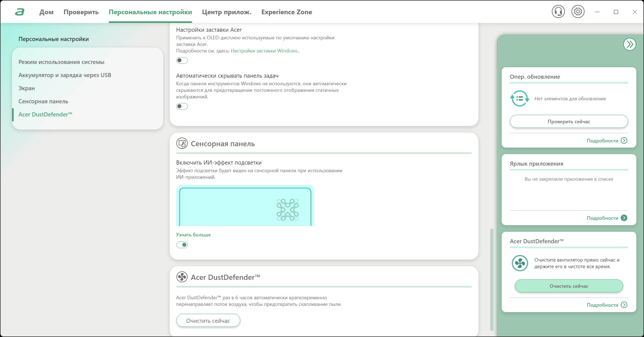Disable the AI backlight effect toggle
This screenshot has height=337, width=644.
tap(182, 245)
